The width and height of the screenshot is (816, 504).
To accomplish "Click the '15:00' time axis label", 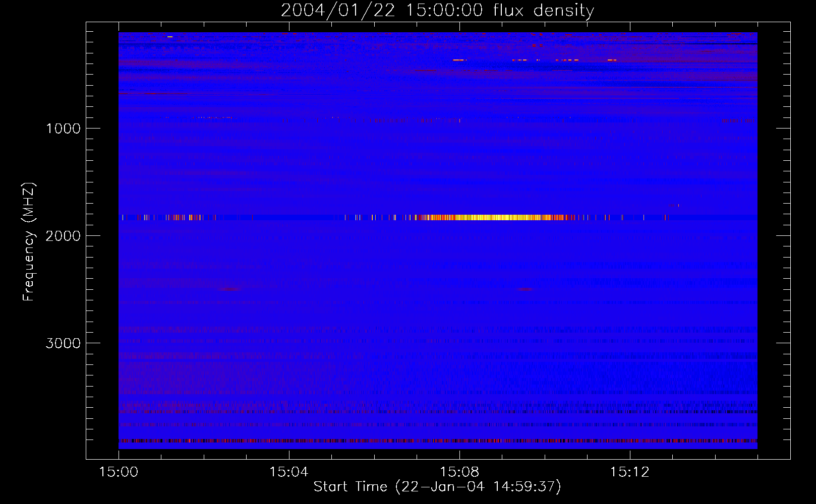I will click(119, 472).
